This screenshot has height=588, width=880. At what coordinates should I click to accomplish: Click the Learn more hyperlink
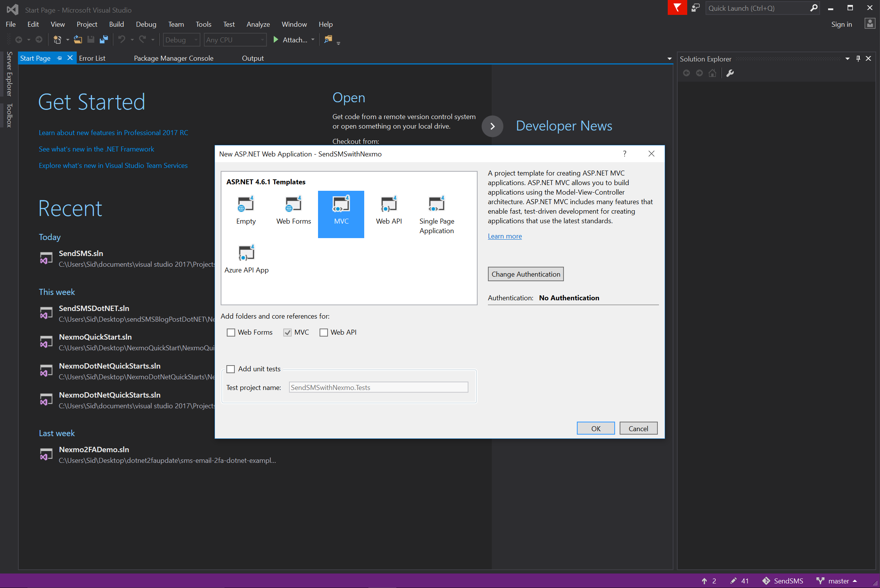504,235
